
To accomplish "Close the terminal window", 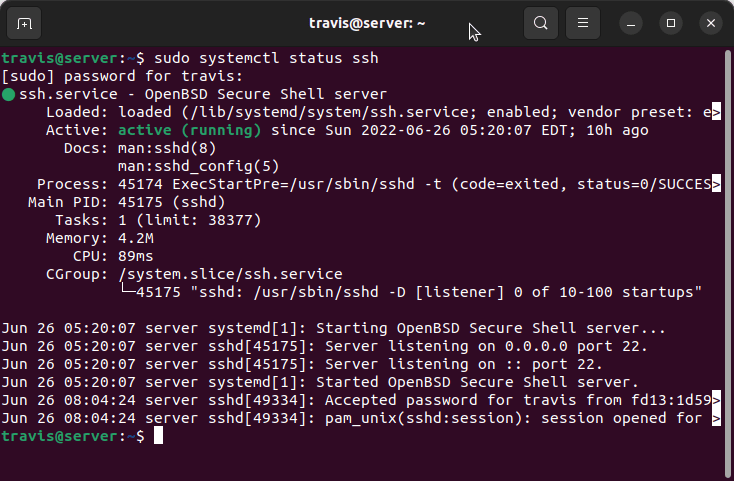I will 709,22.
